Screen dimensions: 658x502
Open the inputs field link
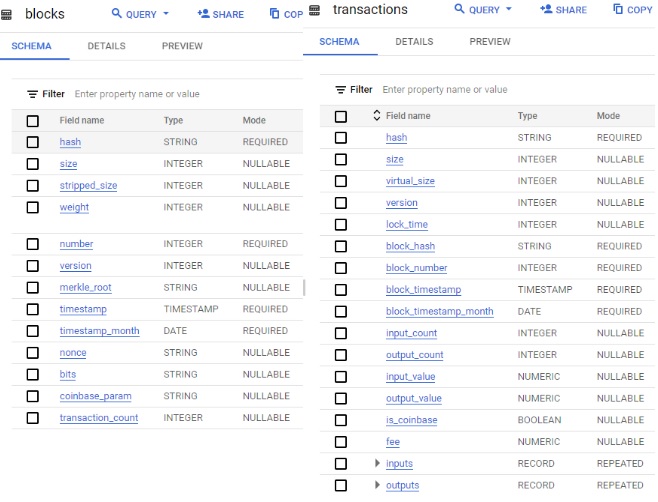400,463
